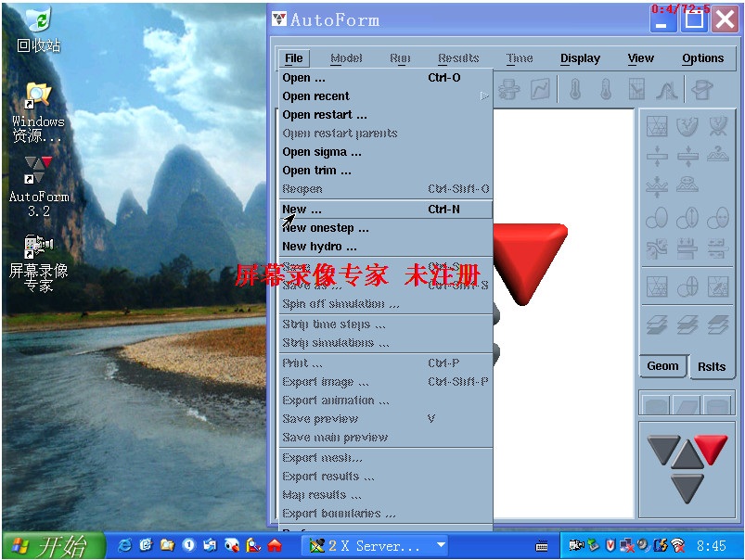Viewport: 745px width, 560px height.
Task: Click the mesh with diagonal arrow icon
Action: click(717, 286)
